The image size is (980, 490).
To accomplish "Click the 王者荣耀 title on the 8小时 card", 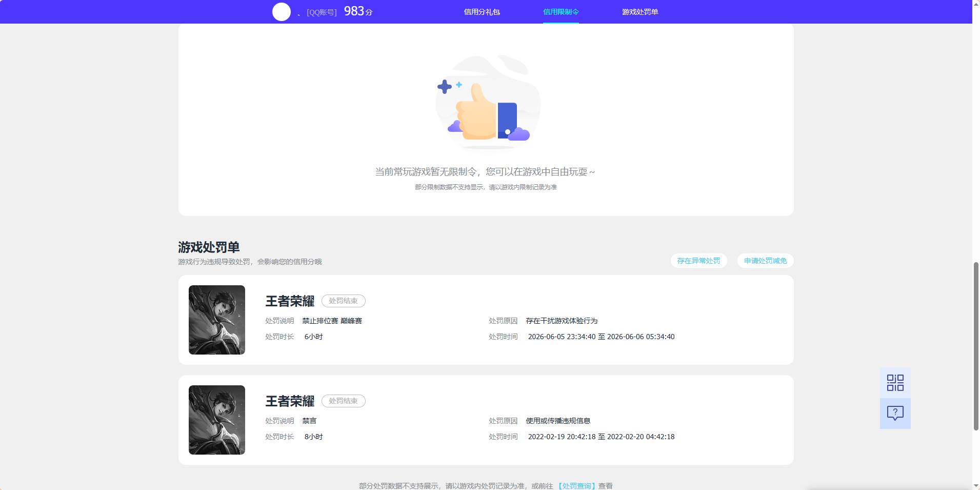I will point(290,401).
